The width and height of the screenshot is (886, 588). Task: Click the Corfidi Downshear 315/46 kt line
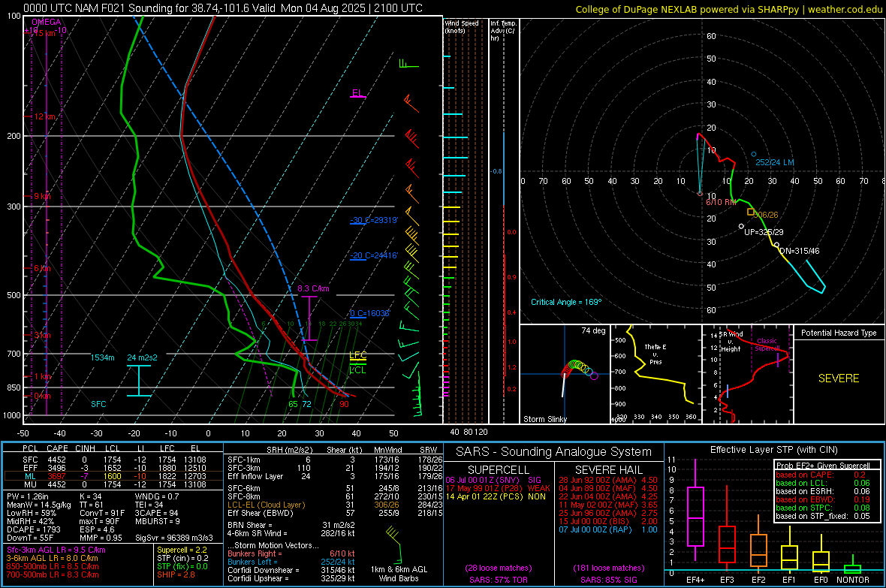tap(291, 571)
